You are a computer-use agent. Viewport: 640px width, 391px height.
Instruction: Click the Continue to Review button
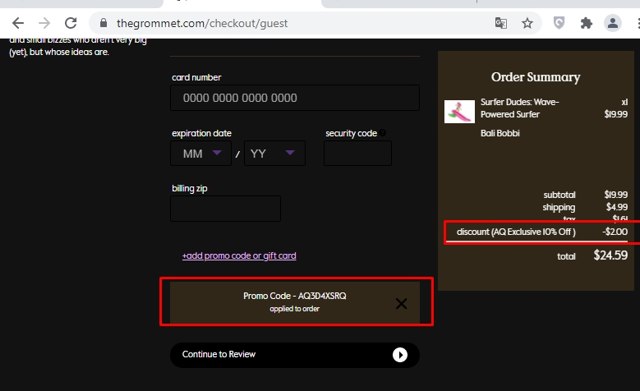click(x=295, y=355)
